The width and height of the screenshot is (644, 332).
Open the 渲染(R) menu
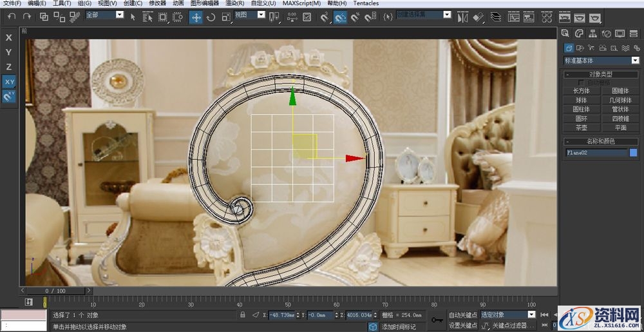point(234,3)
